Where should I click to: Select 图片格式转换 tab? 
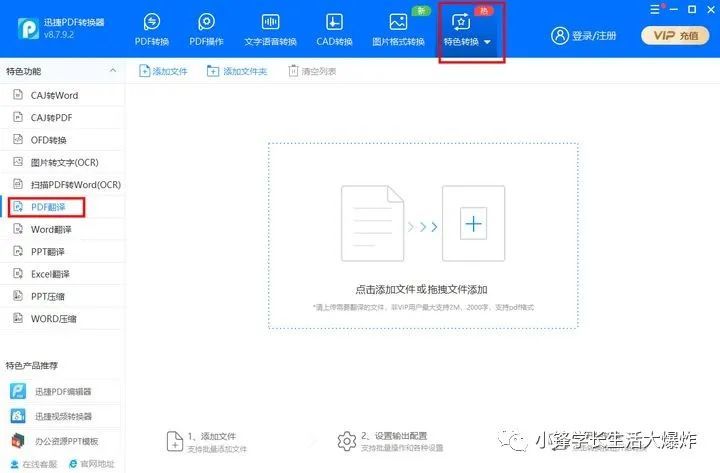pyautogui.click(x=398, y=29)
